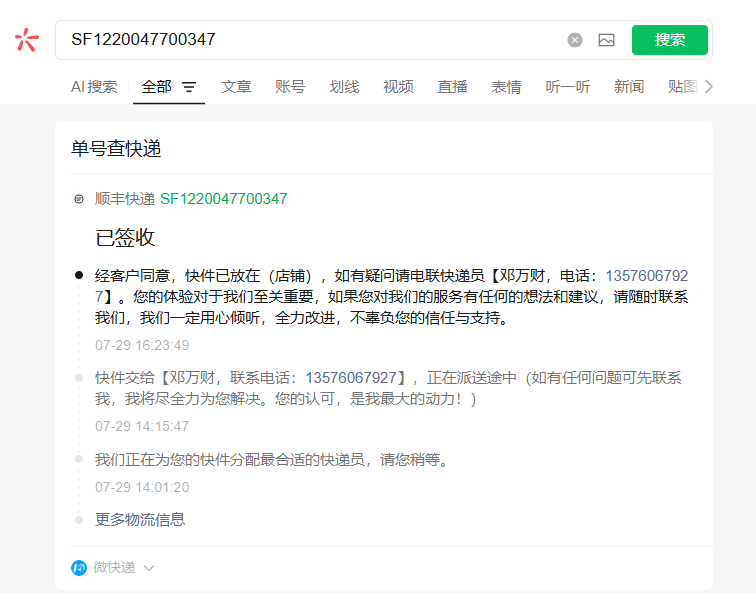The height and width of the screenshot is (593, 756).
Task: Click the black timeline dot for latest status
Action: click(x=79, y=275)
